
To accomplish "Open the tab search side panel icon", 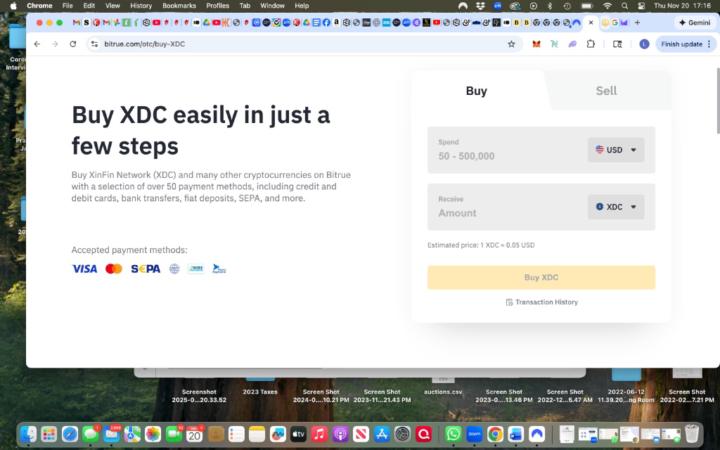I will point(618,44).
